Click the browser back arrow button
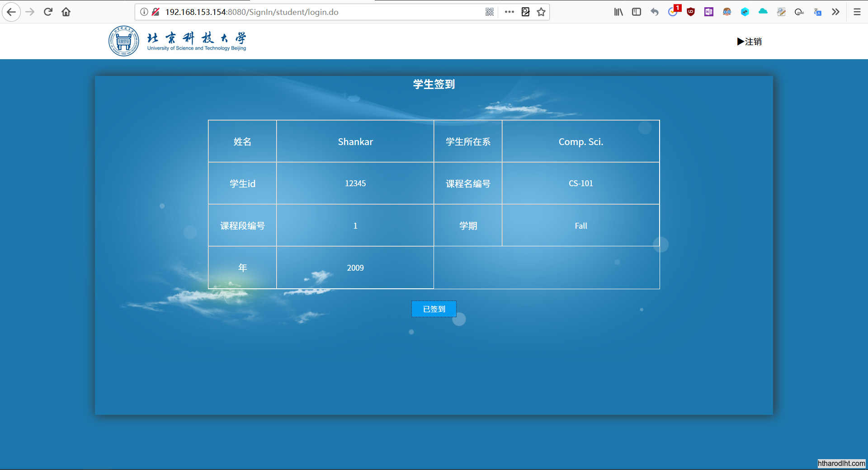868x470 pixels. (11, 12)
